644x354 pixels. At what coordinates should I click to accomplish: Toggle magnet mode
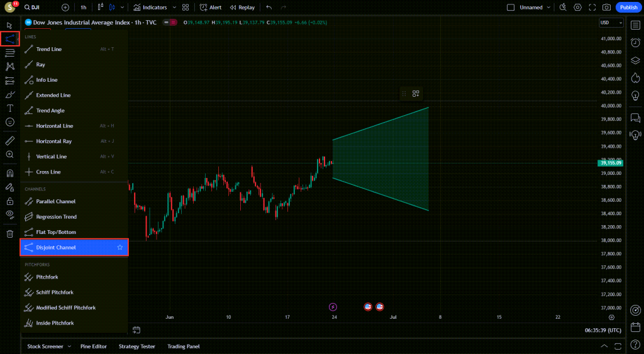9,174
